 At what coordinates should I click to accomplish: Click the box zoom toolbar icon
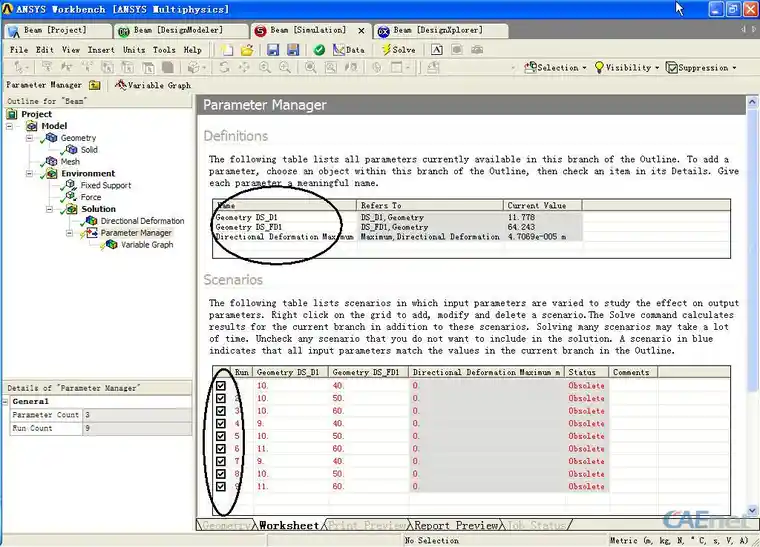[285, 67]
